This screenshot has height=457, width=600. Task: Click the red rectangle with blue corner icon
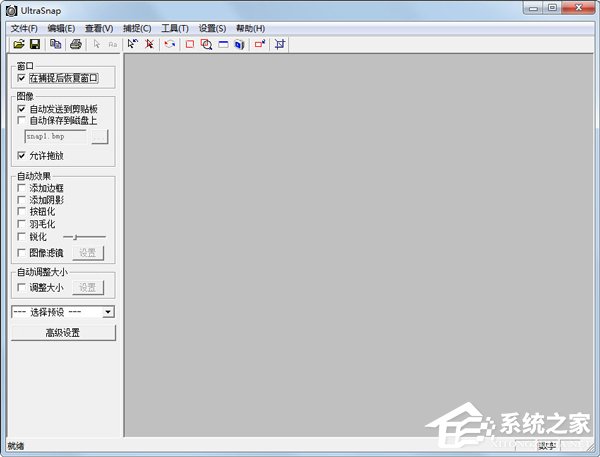point(260,44)
